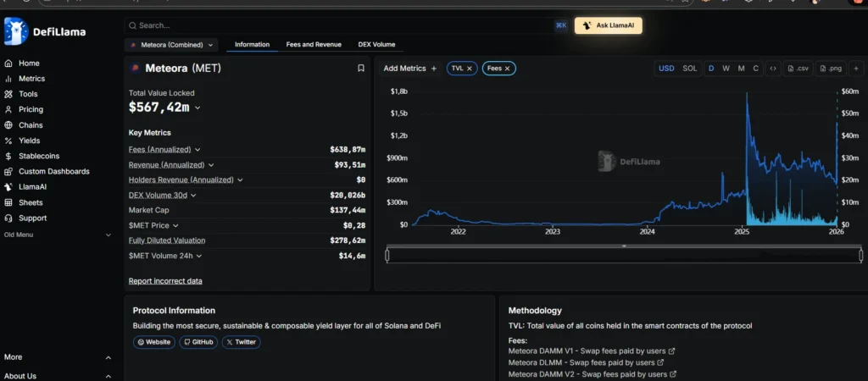
Task: Click the plus icon beside .png
Action: pyautogui.click(x=855, y=68)
